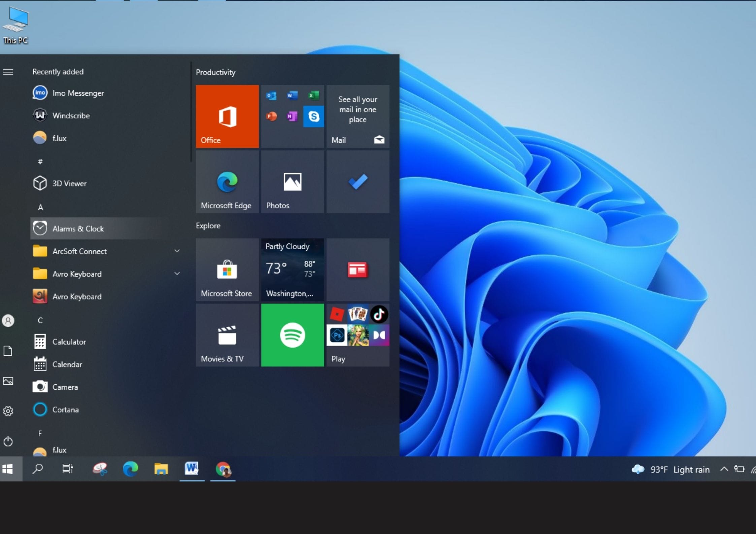The image size is (756, 534).
Task: Open Task View on the taskbar
Action: pos(67,469)
